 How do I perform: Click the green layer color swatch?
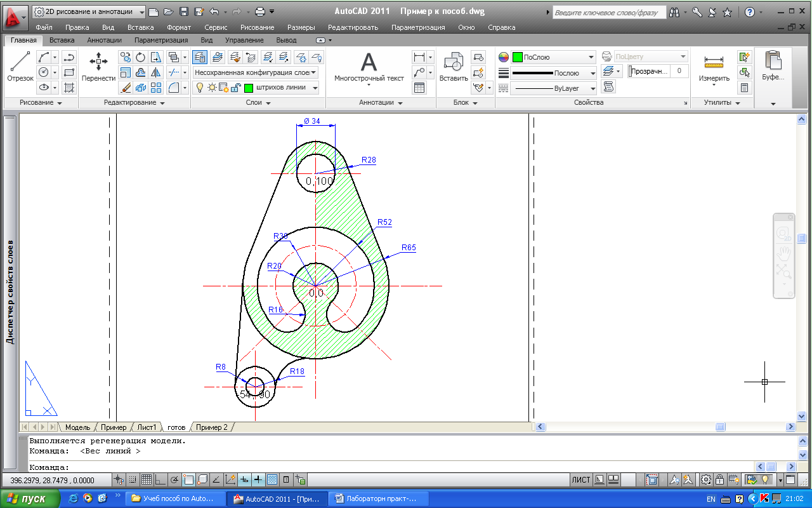click(x=249, y=88)
